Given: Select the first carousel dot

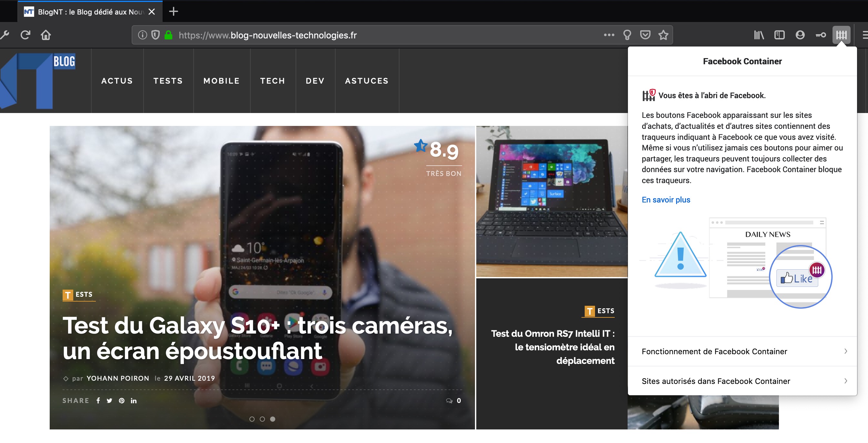Looking at the screenshot, I should 252,419.
